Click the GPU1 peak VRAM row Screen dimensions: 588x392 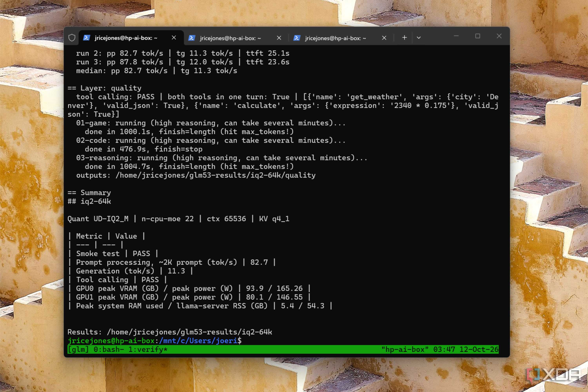190,298
